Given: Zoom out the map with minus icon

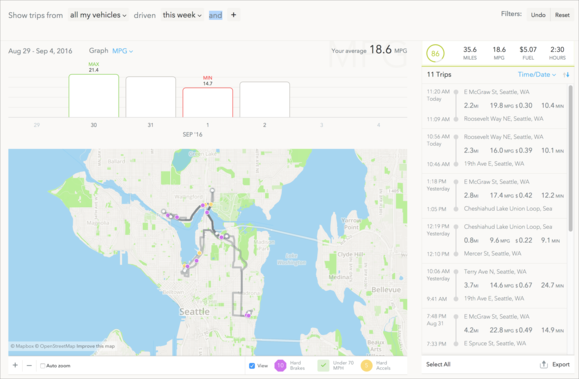Looking at the screenshot, I should (29, 365).
